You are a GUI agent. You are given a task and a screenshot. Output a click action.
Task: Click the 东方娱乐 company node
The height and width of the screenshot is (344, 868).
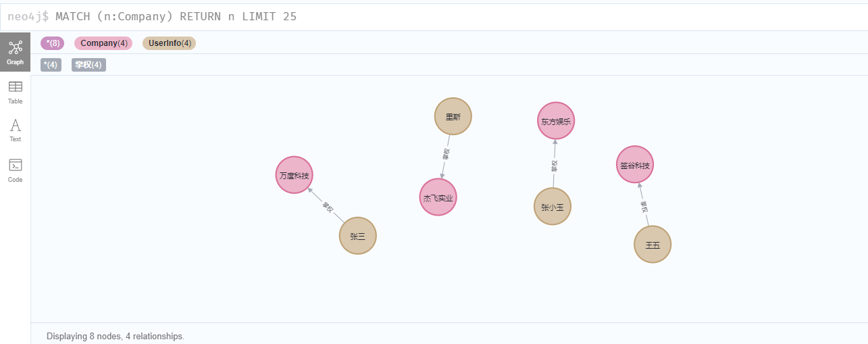[556, 121]
